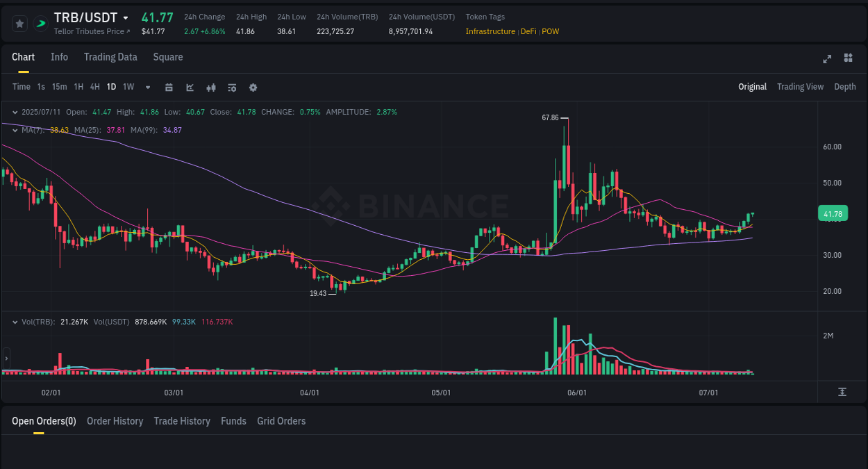Collapse the moving averages row chevron

coord(15,130)
